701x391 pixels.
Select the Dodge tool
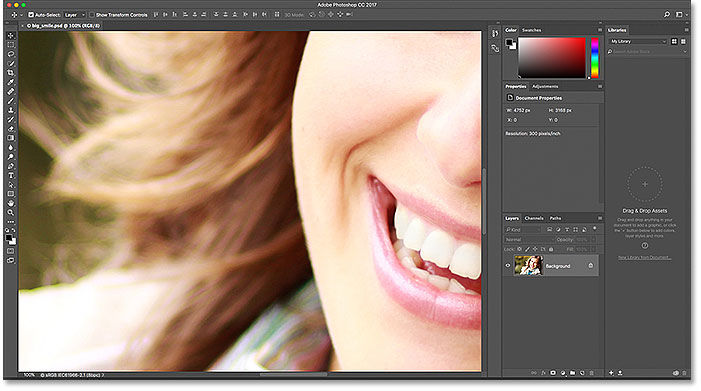[11, 157]
